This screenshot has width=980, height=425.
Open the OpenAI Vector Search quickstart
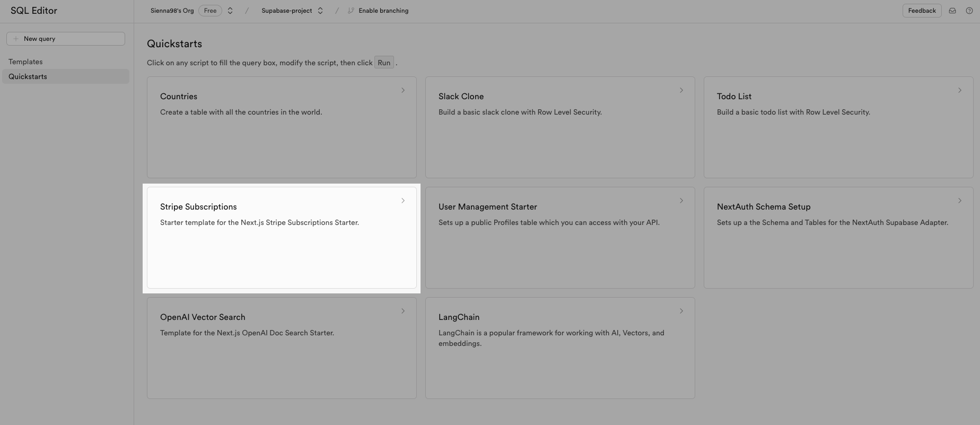tap(282, 348)
